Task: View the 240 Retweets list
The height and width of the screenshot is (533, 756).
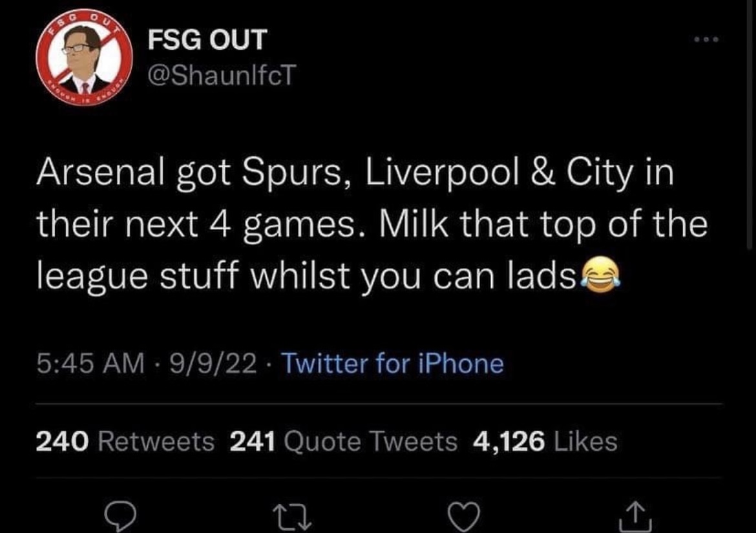Action: tap(125, 441)
